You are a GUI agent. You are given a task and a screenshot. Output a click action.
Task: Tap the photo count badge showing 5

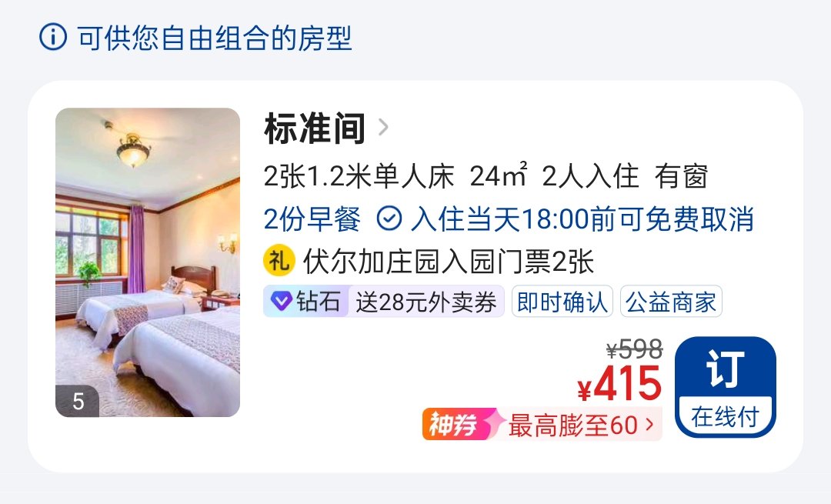[78, 401]
